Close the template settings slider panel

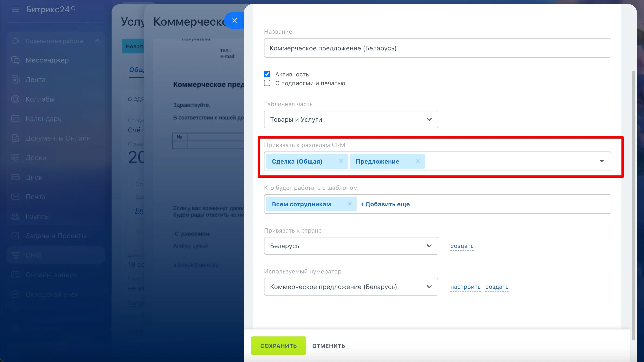[x=234, y=20]
